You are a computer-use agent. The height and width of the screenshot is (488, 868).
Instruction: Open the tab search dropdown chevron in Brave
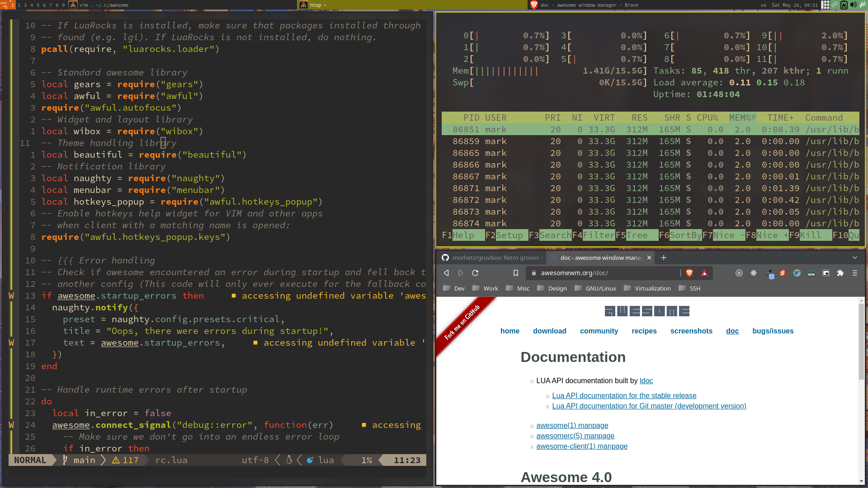pyautogui.click(x=854, y=258)
